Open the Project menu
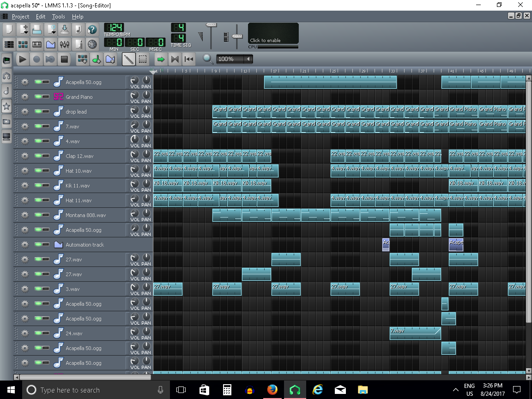The height and width of the screenshot is (399, 532). tap(20, 17)
